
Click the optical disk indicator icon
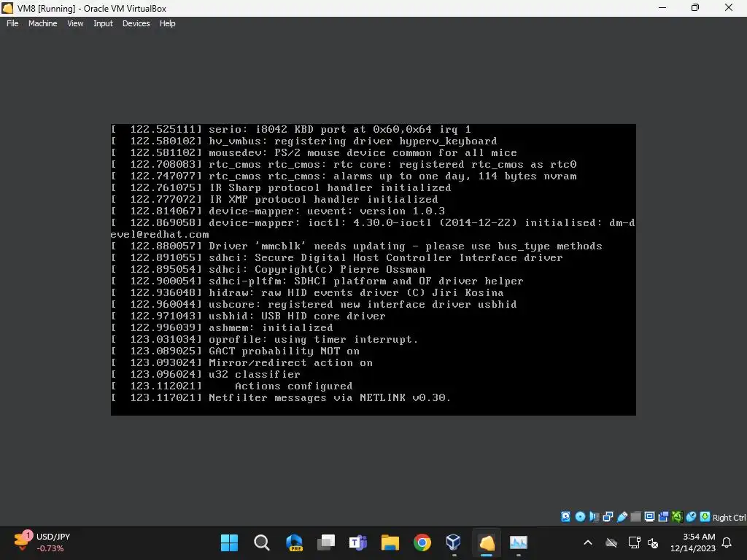580,517
